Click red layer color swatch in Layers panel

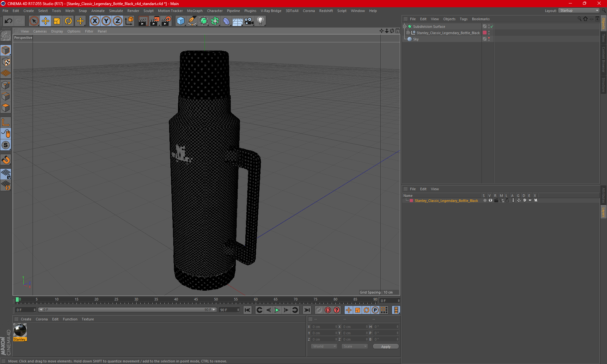tap(411, 201)
